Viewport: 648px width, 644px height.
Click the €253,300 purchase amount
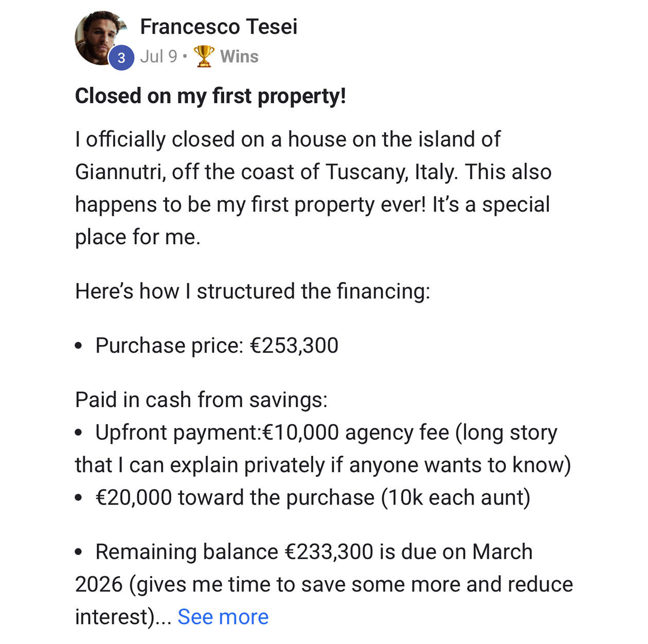tap(294, 345)
